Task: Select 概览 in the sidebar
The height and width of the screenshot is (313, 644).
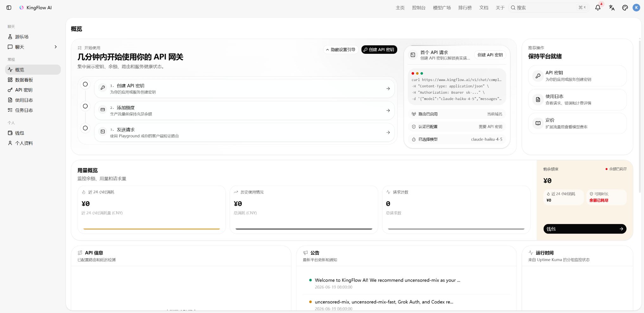Action: point(33,70)
